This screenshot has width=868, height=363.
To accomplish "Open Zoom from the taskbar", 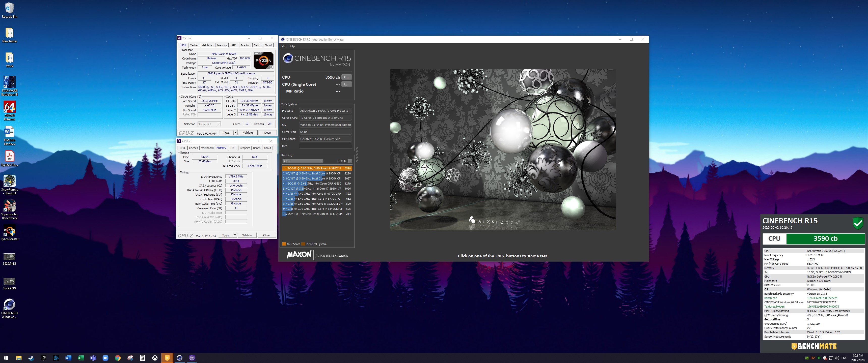I will click(105, 358).
